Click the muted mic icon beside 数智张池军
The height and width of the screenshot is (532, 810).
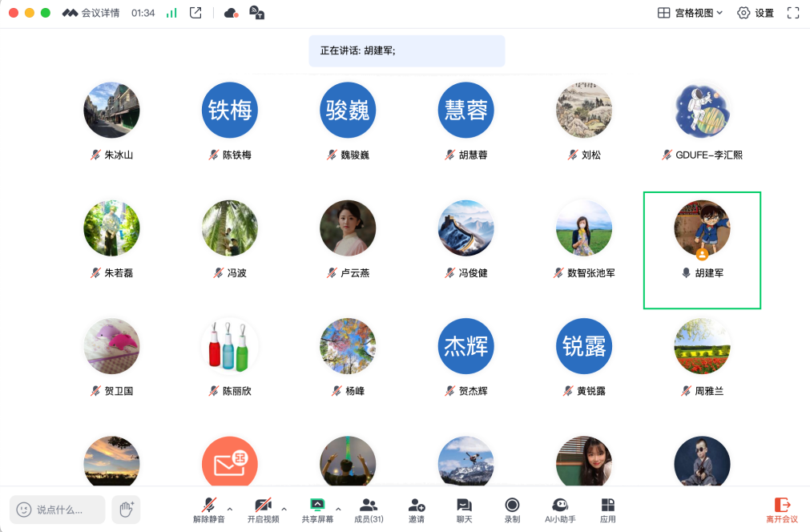(558, 272)
